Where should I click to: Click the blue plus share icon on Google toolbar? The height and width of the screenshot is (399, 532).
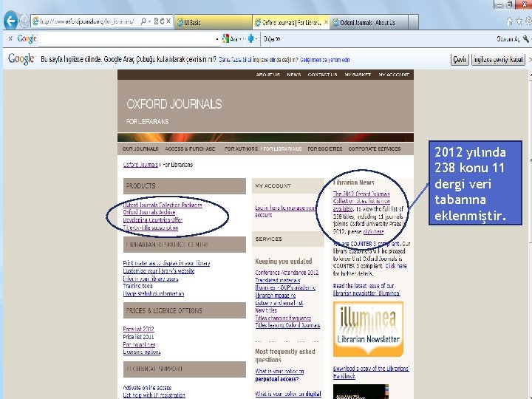[x=250, y=38]
